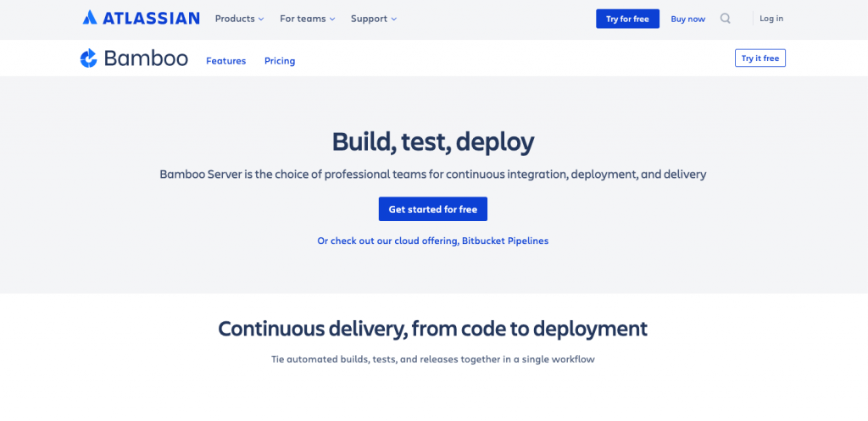
Task: Go to the Pricing tab
Action: [x=280, y=61]
